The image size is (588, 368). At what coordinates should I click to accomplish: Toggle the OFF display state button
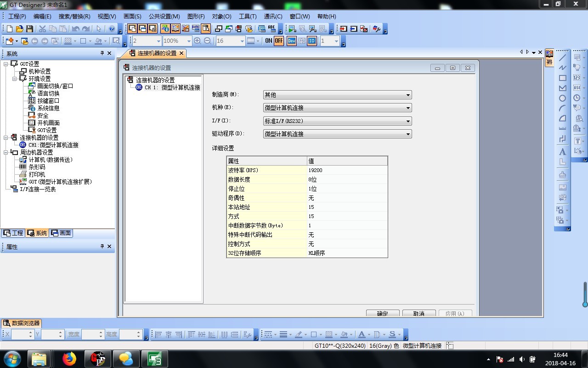coord(279,41)
